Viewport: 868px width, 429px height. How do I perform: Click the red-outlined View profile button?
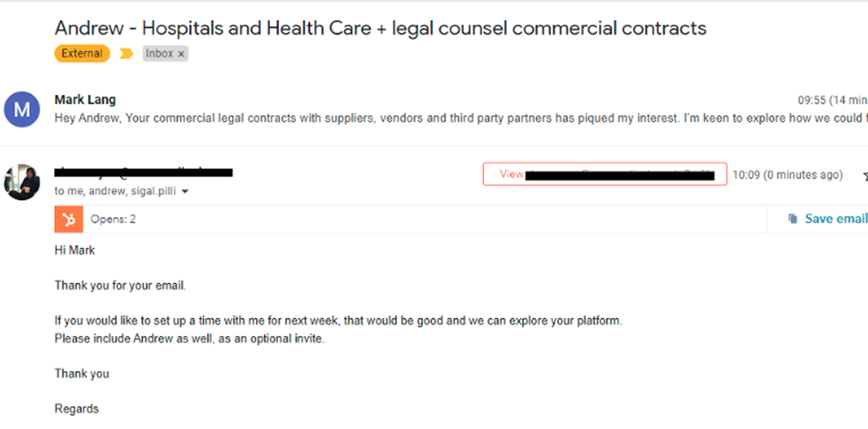pyautogui.click(x=605, y=174)
